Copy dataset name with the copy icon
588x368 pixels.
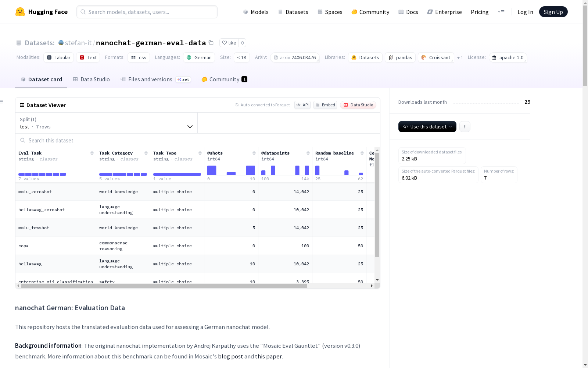[211, 43]
